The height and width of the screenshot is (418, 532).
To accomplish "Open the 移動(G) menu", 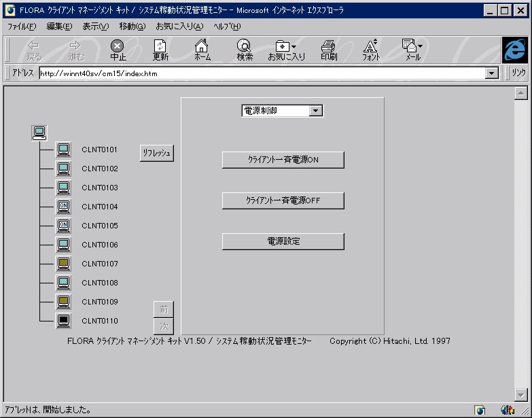I will pos(132,27).
